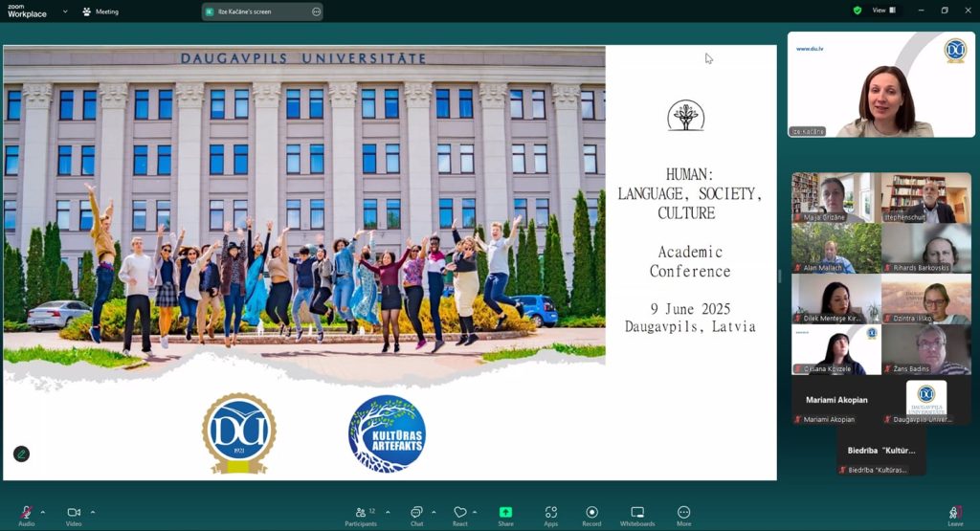Click the www.du.lv text in speaker tile
The width and height of the screenshot is (980, 531).
click(810, 48)
